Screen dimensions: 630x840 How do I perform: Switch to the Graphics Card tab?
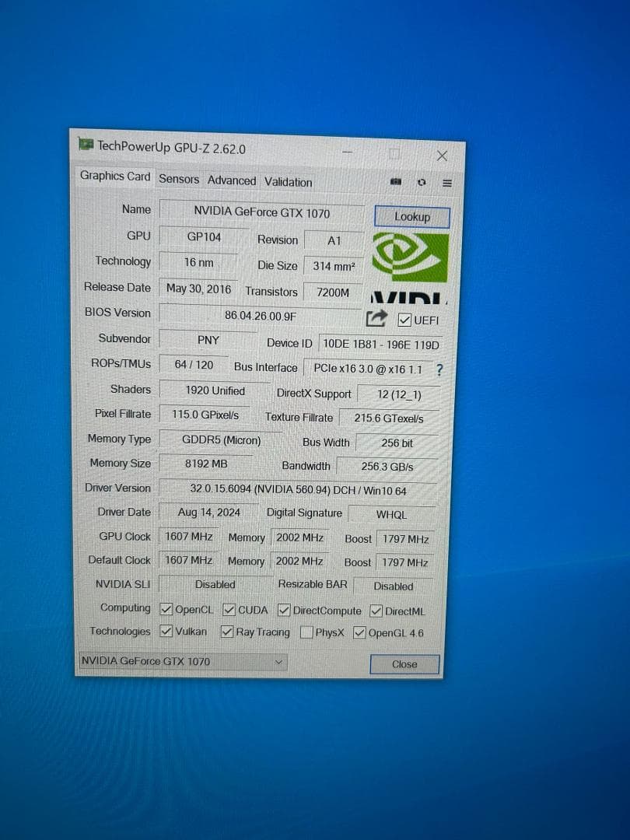click(x=115, y=176)
